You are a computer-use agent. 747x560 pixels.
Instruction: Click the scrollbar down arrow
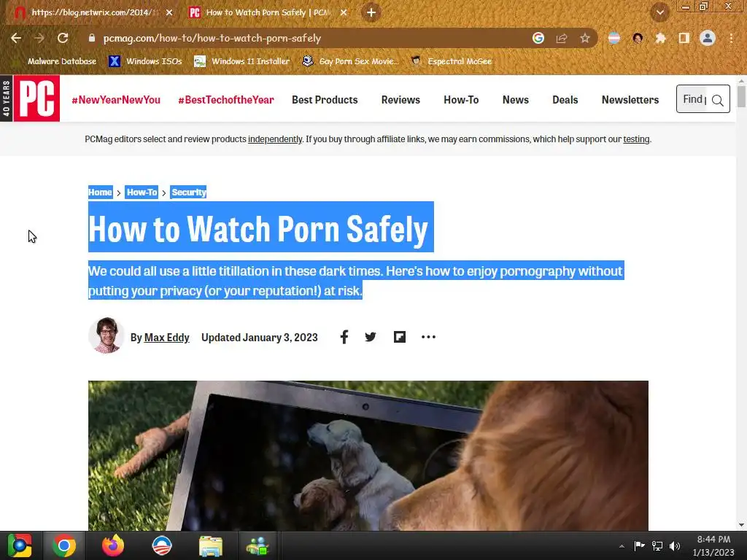coord(741,525)
